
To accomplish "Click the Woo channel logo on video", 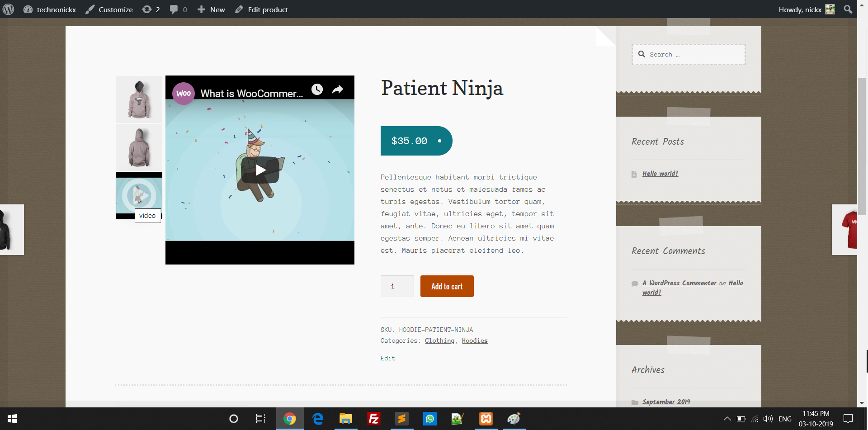I will 184,93.
